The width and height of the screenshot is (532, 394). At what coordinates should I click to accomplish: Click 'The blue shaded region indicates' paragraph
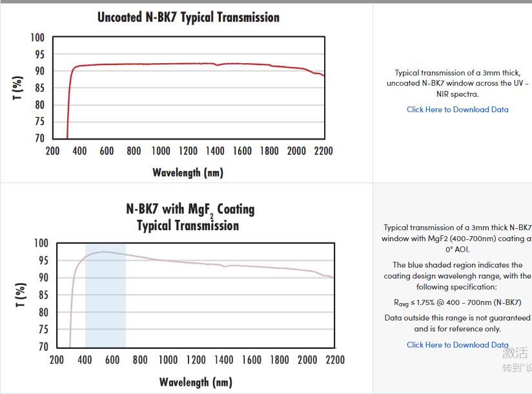coord(457,275)
